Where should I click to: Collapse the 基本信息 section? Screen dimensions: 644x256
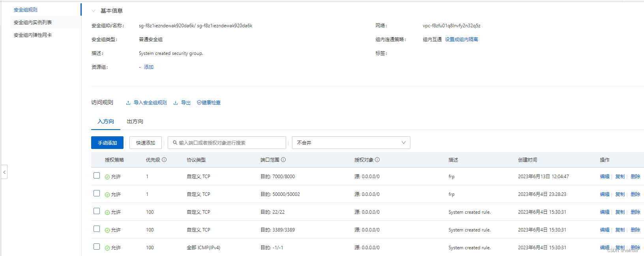[x=94, y=11]
